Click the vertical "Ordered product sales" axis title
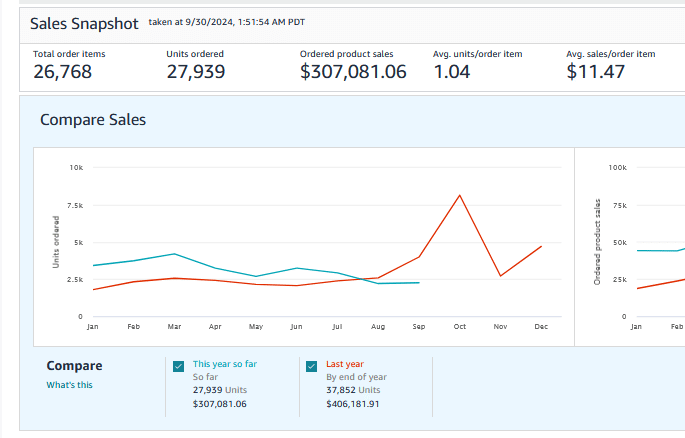 click(597, 242)
